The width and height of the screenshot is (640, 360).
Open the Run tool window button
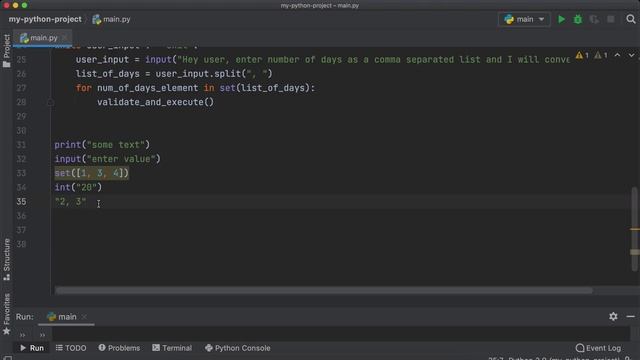pyautogui.click(x=32, y=348)
